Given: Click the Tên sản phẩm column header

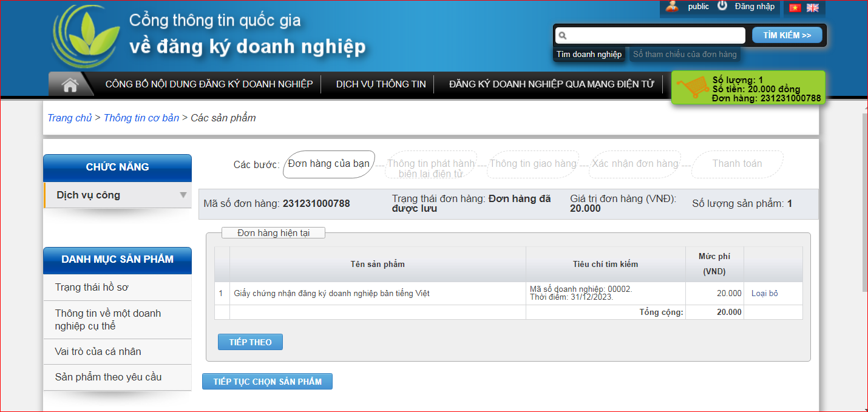Looking at the screenshot, I should 378,264.
